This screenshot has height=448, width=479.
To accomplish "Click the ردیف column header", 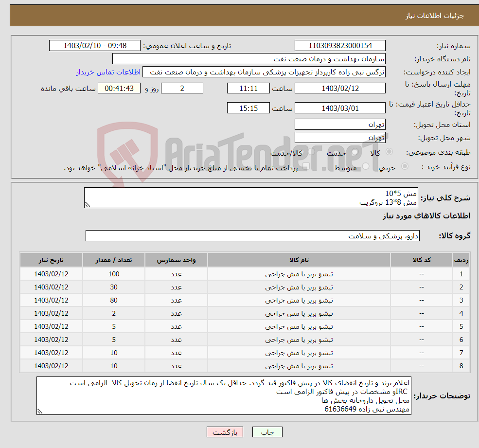I will click(461, 260).
